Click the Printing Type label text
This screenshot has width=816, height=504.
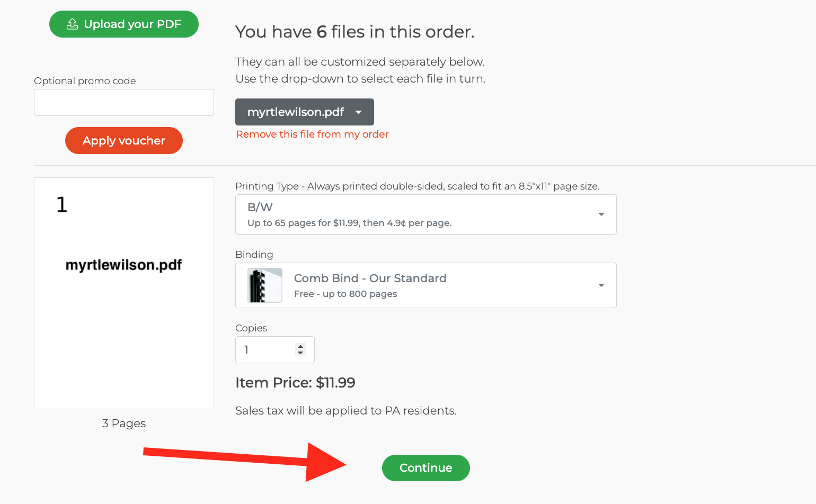[267, 186]
